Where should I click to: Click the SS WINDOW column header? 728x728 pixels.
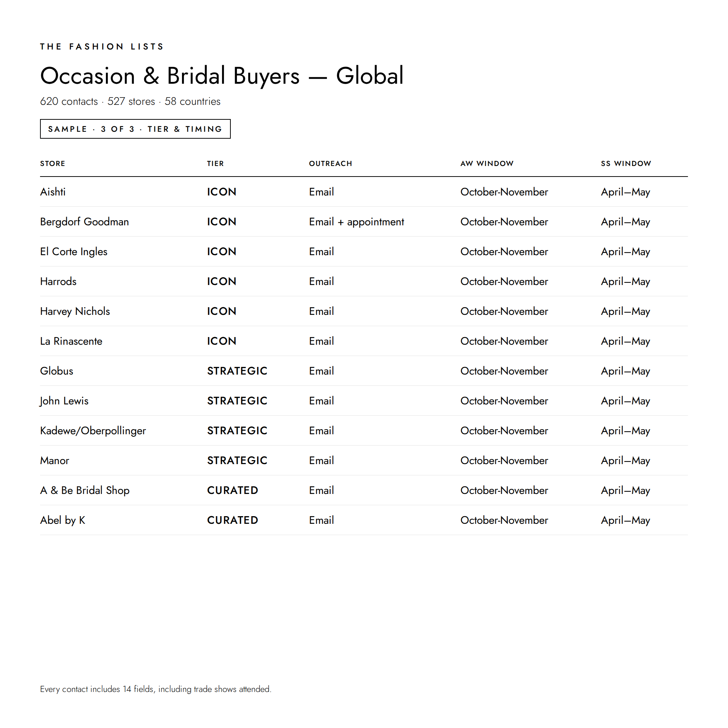click(x=626, y=163)
